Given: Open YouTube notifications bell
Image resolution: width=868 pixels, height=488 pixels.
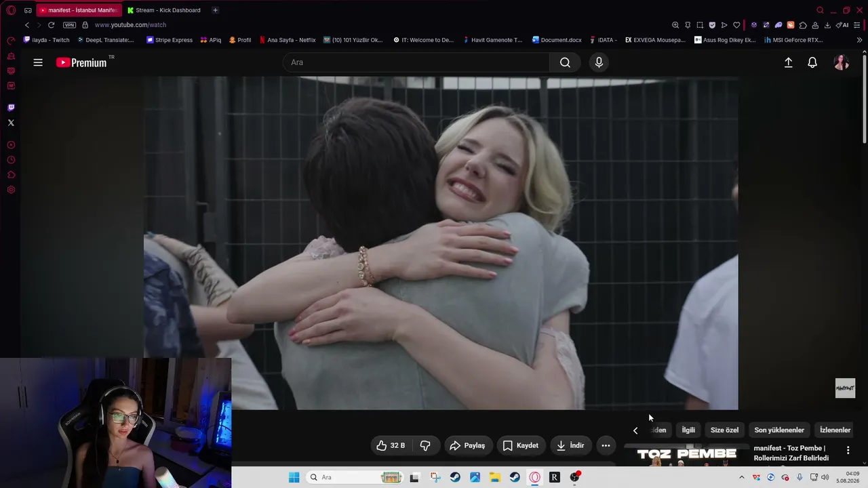Looking at the screenshot, I should pyautogui.click(x=812, y=62).
